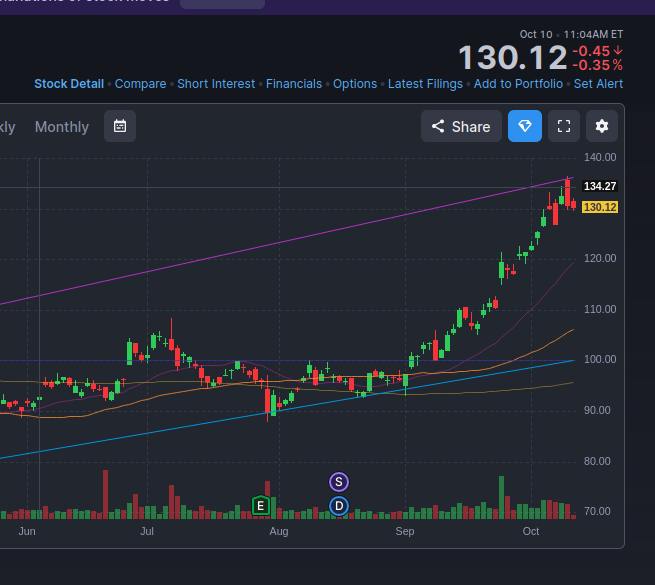655x585 pixels.
Task: Open the Stock Detail link
Action: [69, 84]
